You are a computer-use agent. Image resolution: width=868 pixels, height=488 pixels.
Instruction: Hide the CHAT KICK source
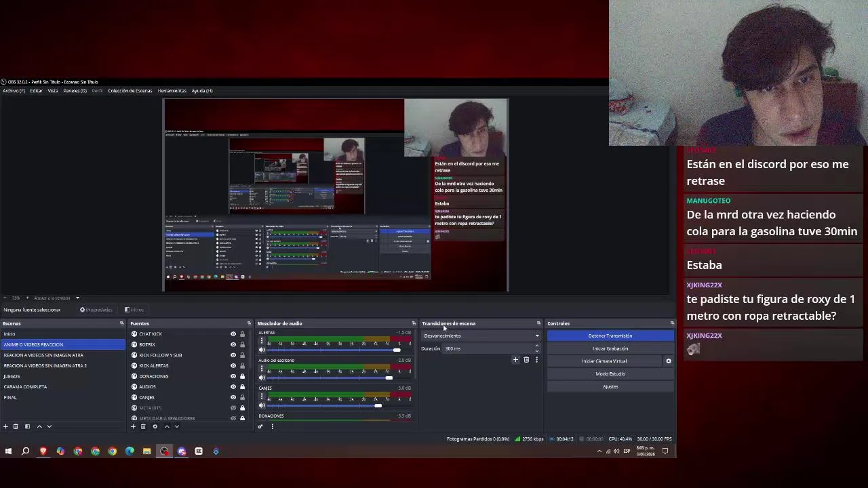click(x=233, y=334)
